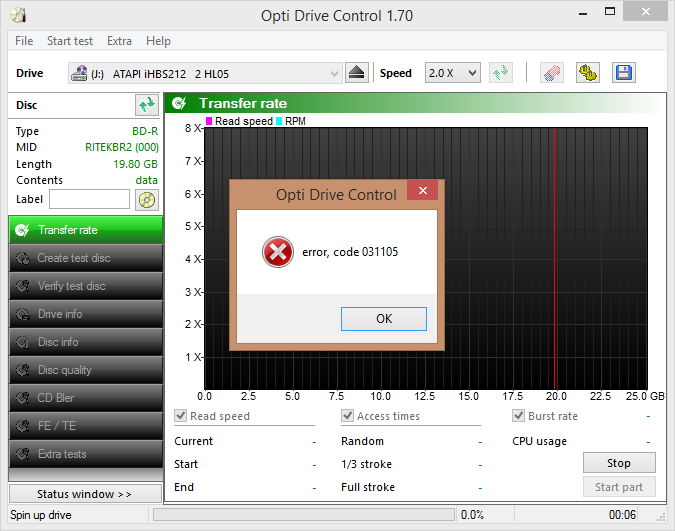Refresh disc info with green arrows icon
Screen dimensions: 675x531
pos(147,105)
